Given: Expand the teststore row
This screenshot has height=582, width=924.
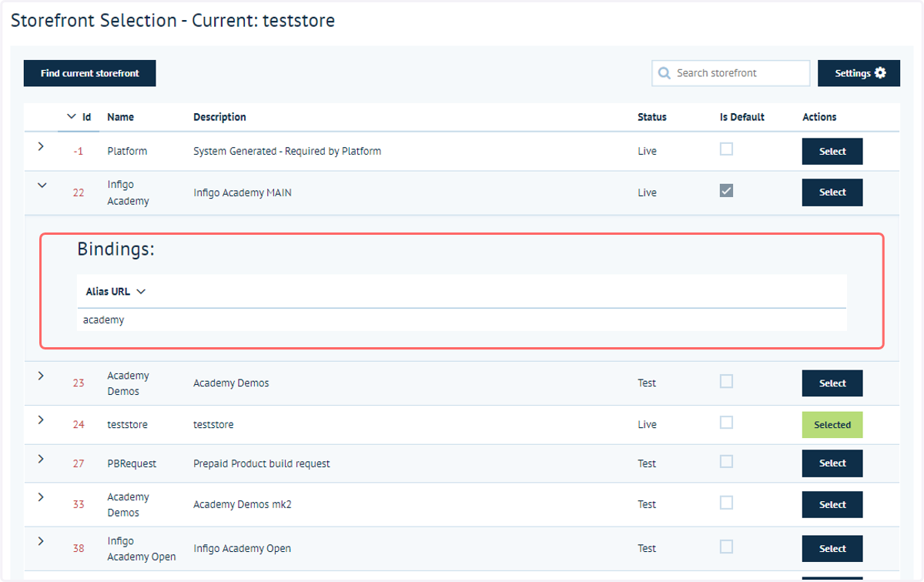Looking at the screenshot, I should (42, 420).
